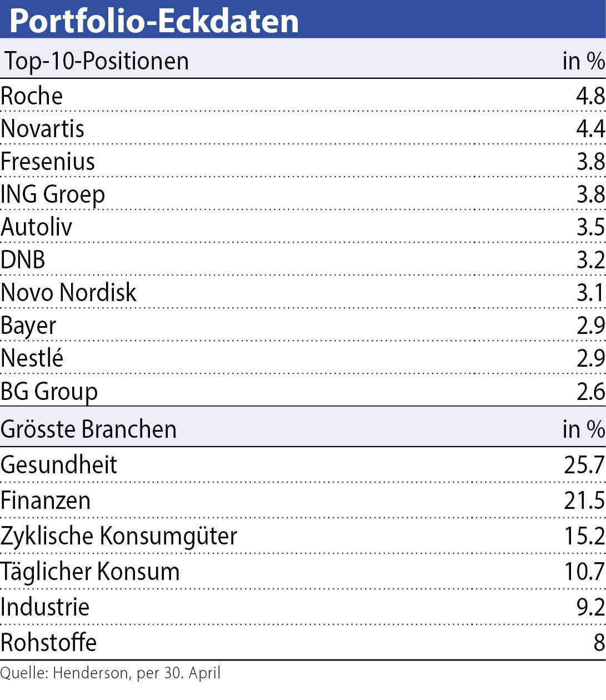
Task: Select the ING Groep entry
Action: click(53, 194)
